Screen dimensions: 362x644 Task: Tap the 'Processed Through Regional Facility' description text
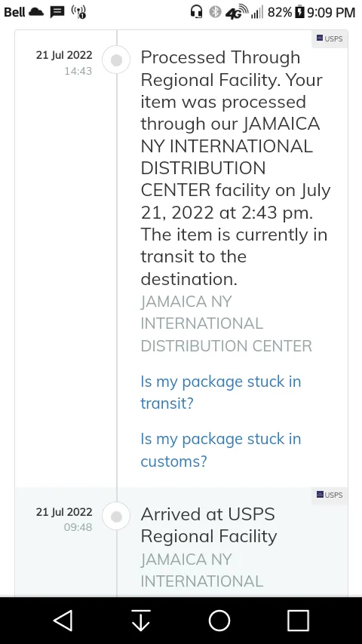[235, 167]
